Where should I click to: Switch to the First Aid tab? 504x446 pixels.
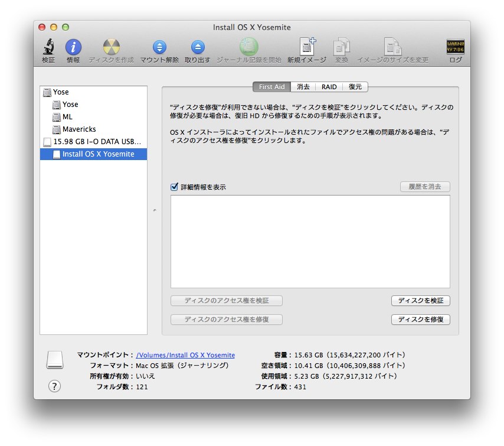(x=271, y=87)
